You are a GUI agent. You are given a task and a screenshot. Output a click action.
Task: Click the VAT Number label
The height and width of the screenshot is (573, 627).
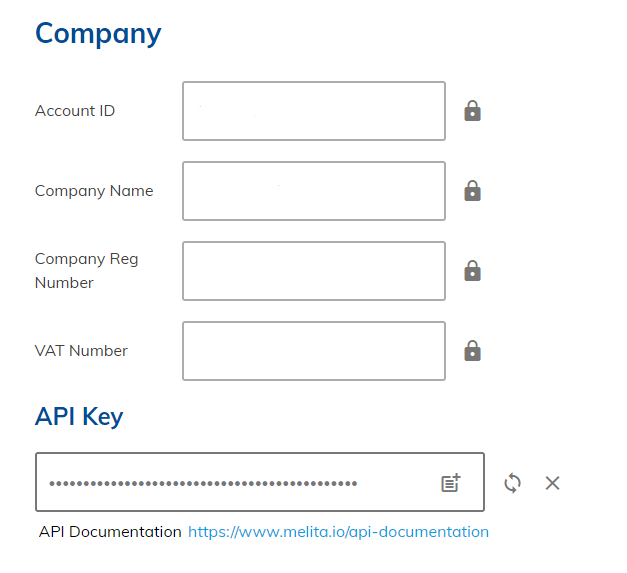(x=81, y=351)
